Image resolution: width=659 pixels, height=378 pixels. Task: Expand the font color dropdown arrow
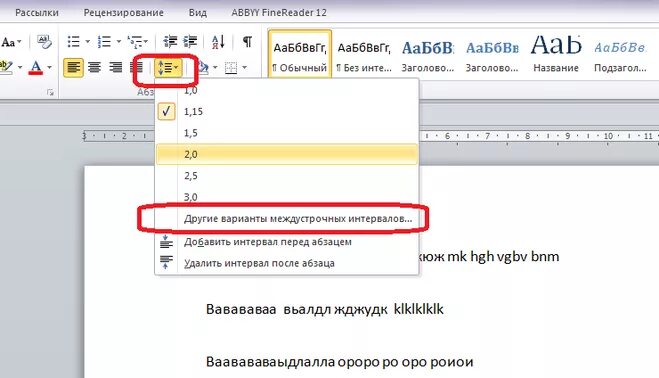coord(49,67)
